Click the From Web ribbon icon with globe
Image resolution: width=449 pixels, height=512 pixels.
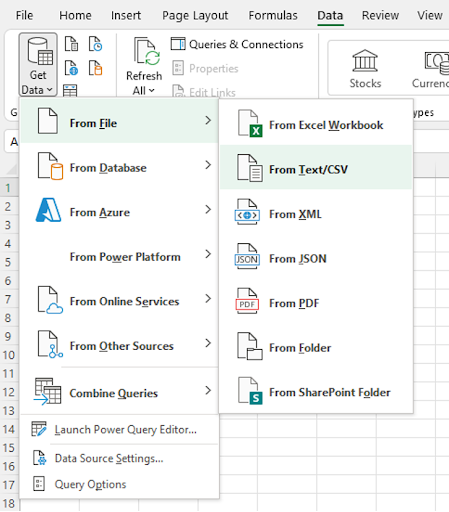click(71, 68)
